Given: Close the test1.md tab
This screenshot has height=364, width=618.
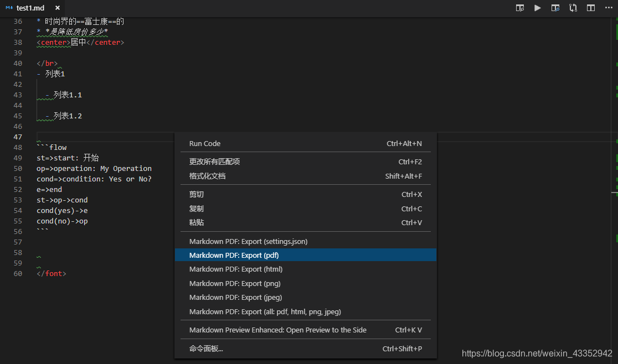Looking at the screenshot, I should [x=58, y=8].
